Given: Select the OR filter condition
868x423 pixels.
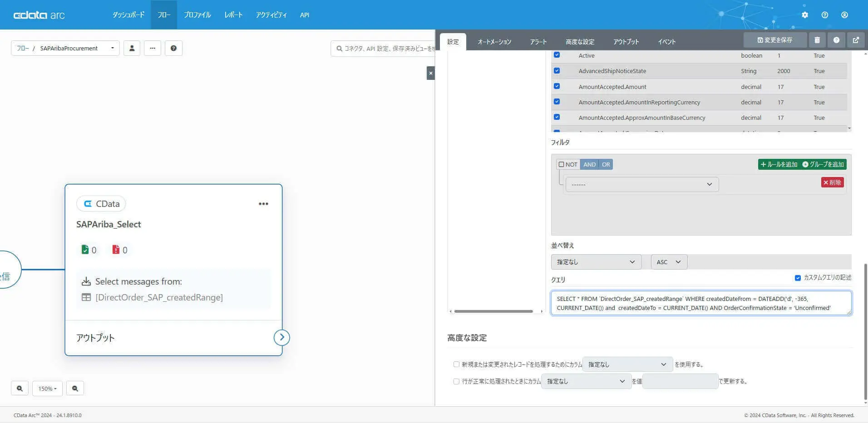Looking at the screenshot, I should (606, 164).
